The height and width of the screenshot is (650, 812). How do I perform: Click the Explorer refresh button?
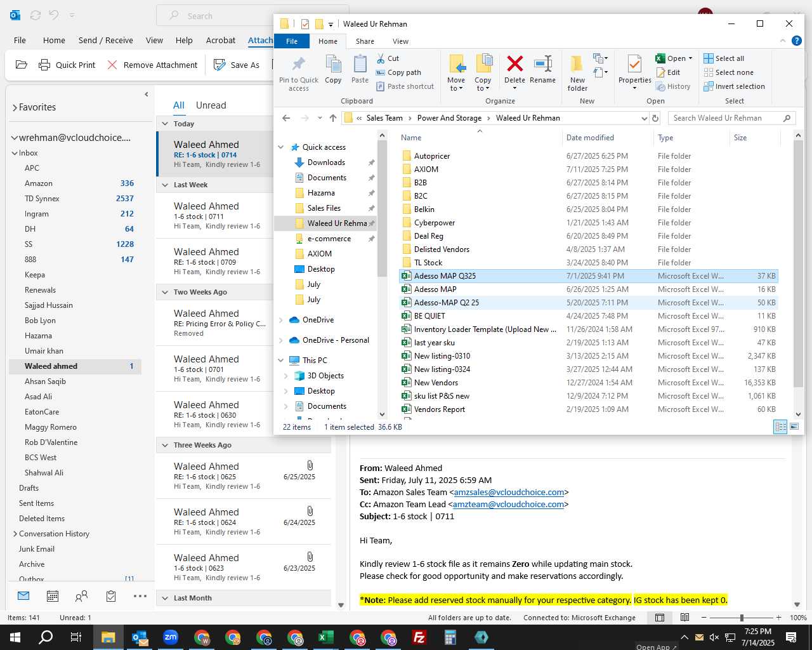click(x=655, y=118)
